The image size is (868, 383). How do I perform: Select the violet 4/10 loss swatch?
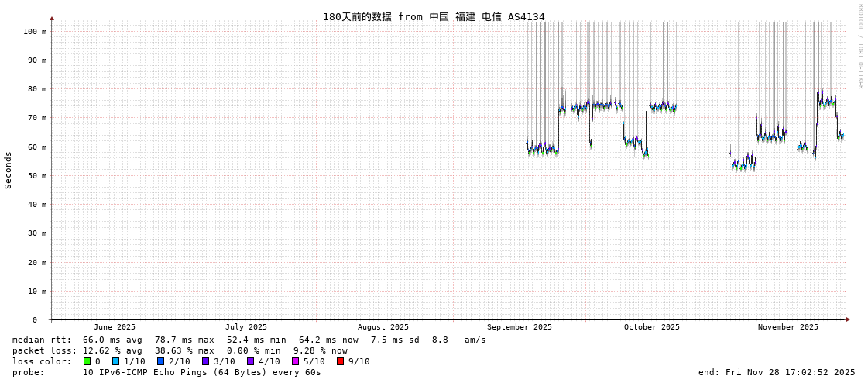(x=250, y=361)
